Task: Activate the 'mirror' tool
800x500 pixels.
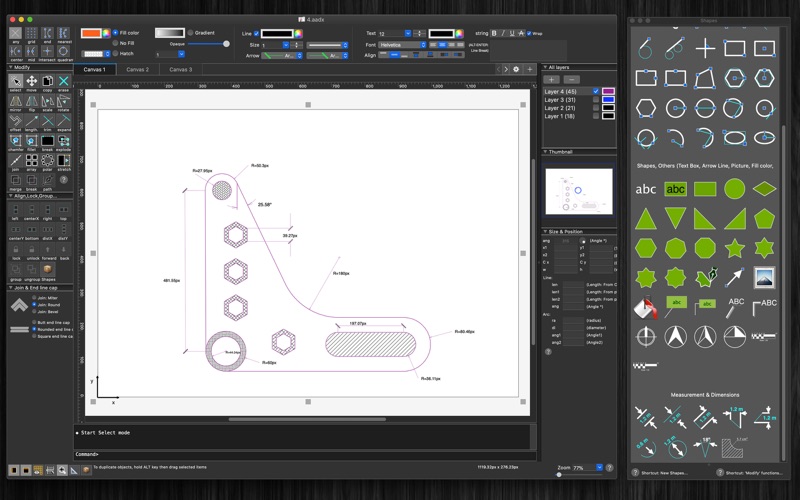Action: (16, 101)
